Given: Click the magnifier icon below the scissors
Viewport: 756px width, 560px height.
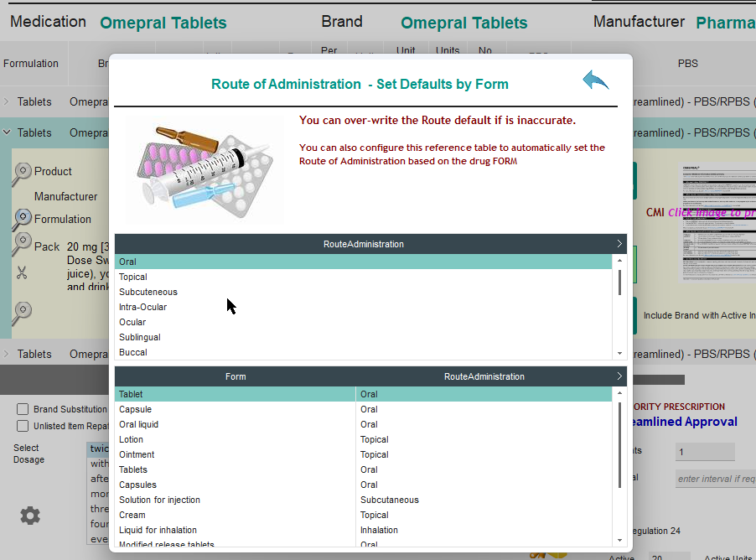Looking at the screenshot, I should tap(21, 314).
